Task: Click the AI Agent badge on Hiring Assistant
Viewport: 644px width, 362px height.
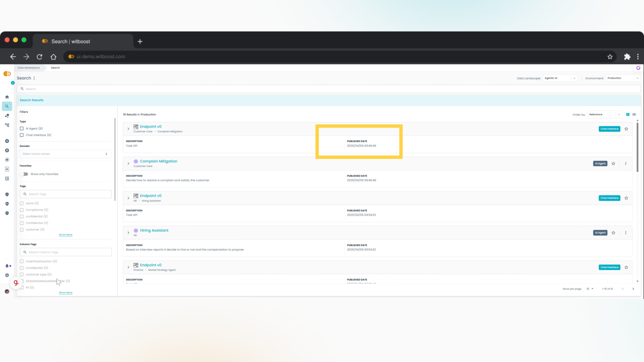Action: click(600, 233)
